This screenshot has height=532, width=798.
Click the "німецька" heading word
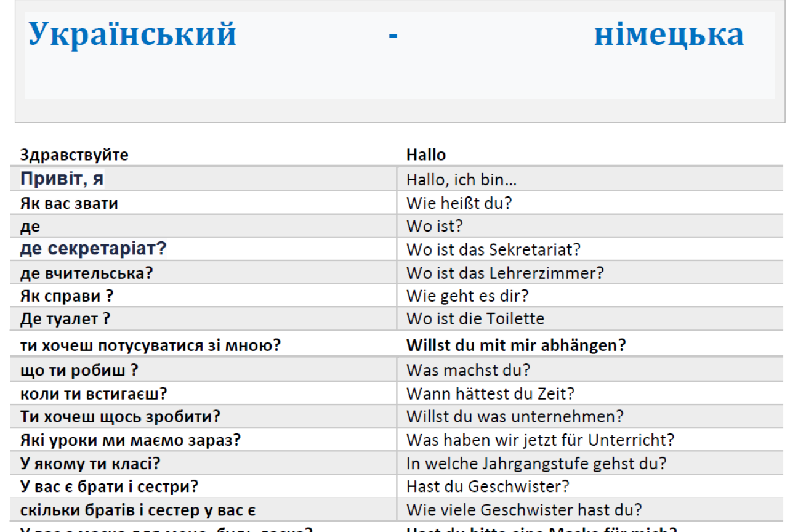tap(668, 34)
